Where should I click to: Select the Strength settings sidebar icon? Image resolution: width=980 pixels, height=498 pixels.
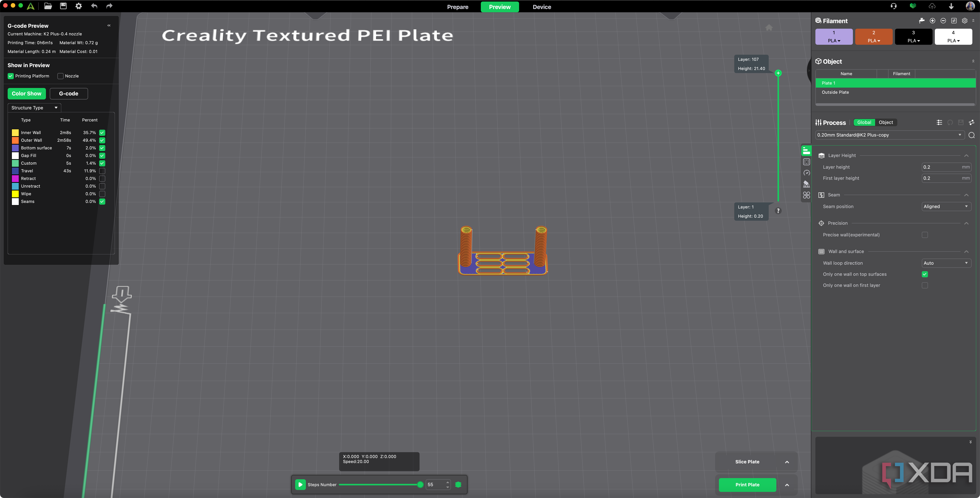(806, 162)
